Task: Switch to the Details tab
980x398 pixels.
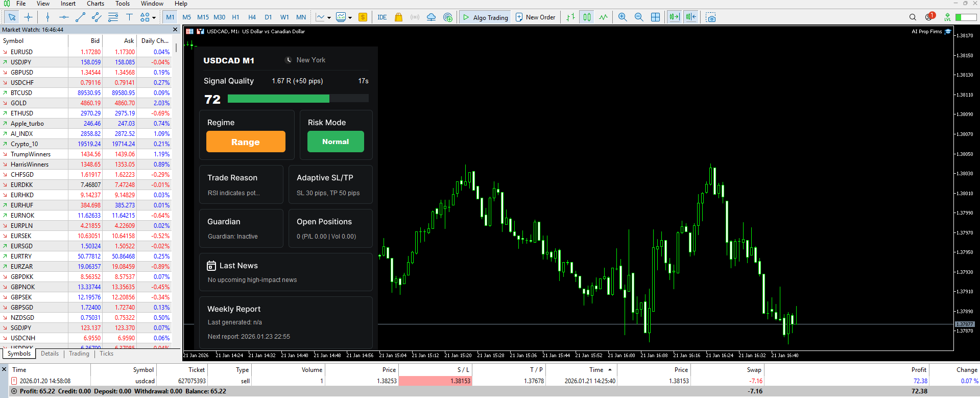Action: click(x=50, y=354)
